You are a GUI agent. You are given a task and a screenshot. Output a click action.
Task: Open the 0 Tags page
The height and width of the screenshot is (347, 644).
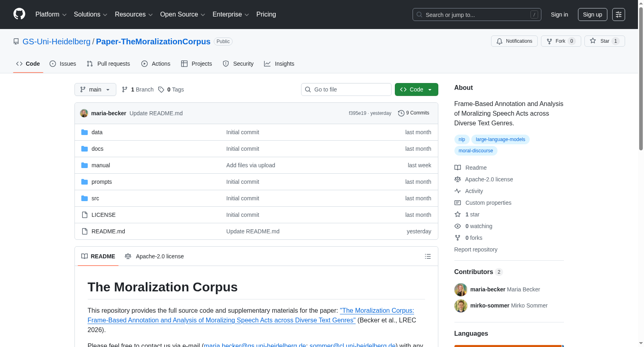point(171,89)
